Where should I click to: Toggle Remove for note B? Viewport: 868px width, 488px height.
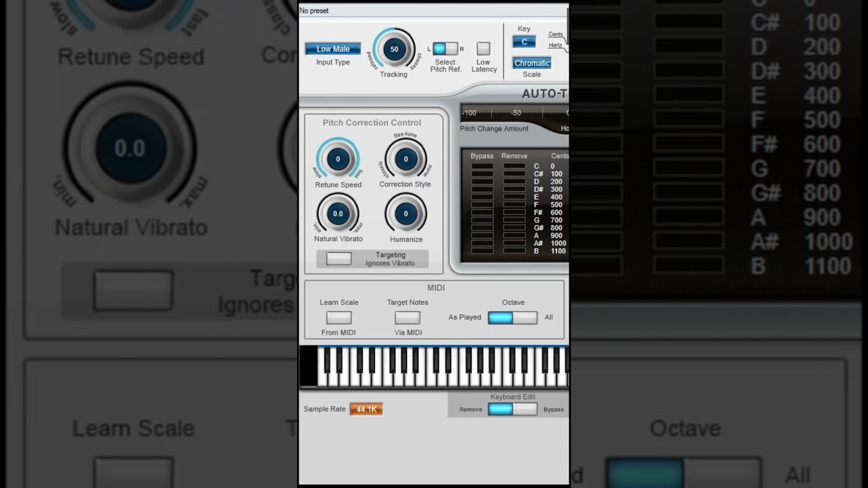coord(514,251)
